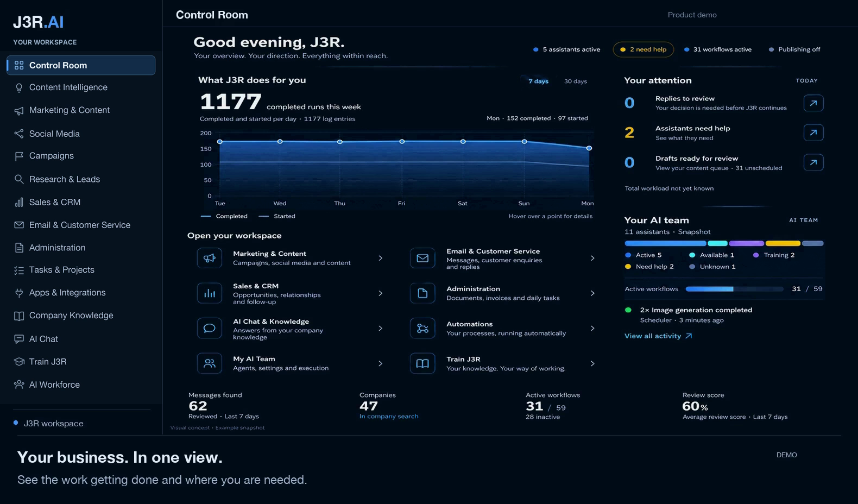Click the View all activity link
The image size is (858, 504).
[658, 336]
